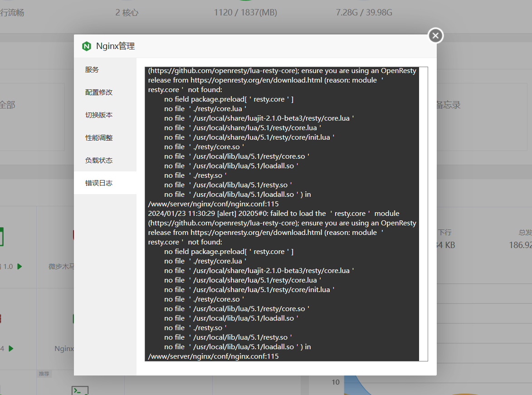
Task: Click the top github.com/openresty/lua-resty-core log line
Action: [282, 71]
